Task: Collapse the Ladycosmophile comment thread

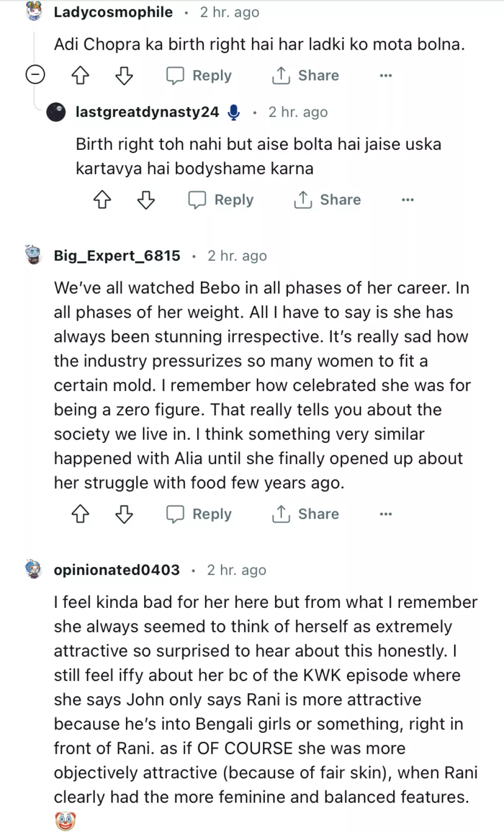Action: (x=35, y=75)
